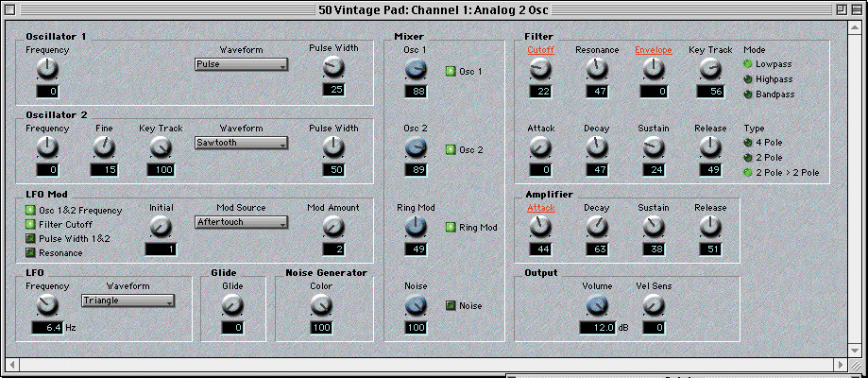Image resolution: width=868 pixels, height=378 pixels.
Task: Click the LFO Mod Amount knob
Action: coord(333,227)
